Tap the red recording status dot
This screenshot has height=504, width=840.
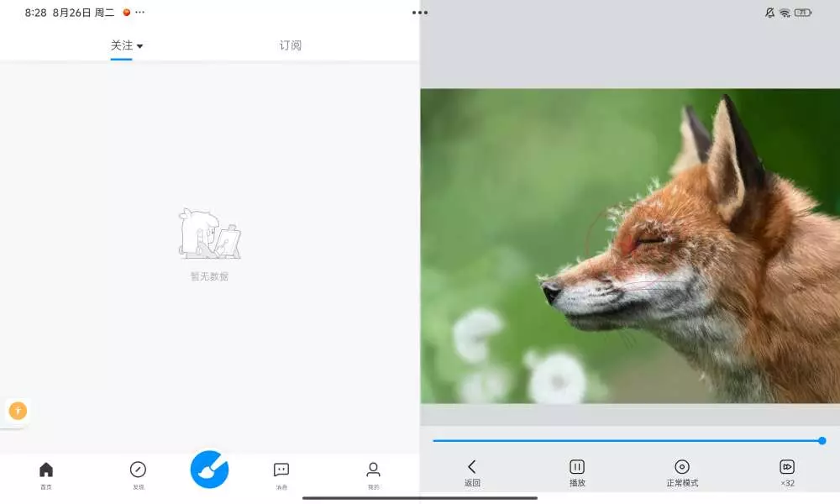pos(127,12)
